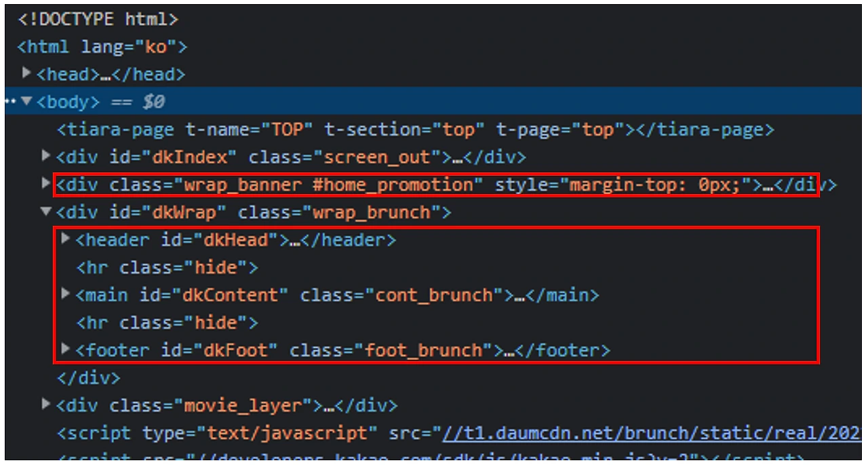868x465 pixels.
Task: Collapse the dkWrap div arrow
Action: [45, 212]
